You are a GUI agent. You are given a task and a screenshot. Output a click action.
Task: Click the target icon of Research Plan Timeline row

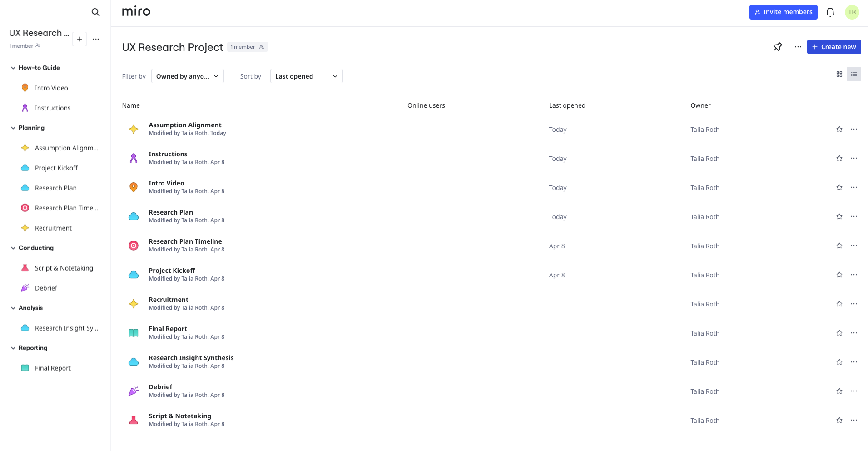click(134, 246)
